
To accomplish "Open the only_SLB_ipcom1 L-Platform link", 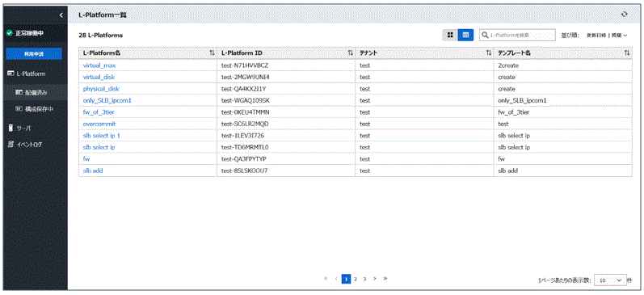I will (107, 100).
